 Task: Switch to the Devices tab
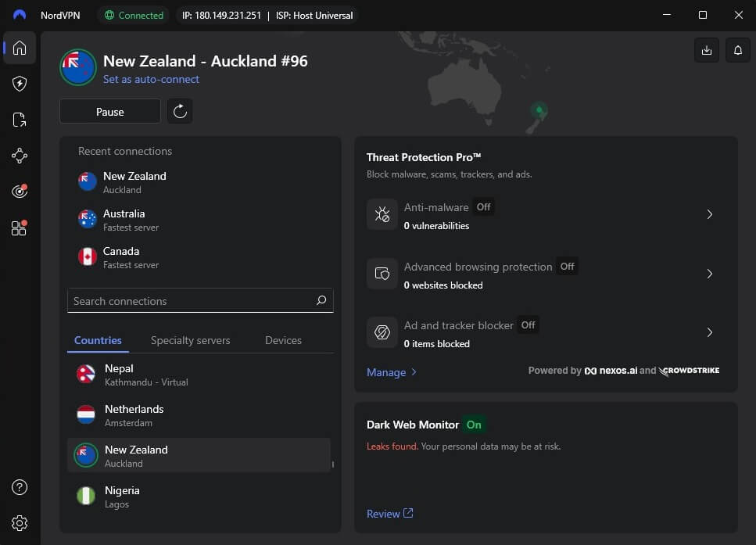point(284,340)
